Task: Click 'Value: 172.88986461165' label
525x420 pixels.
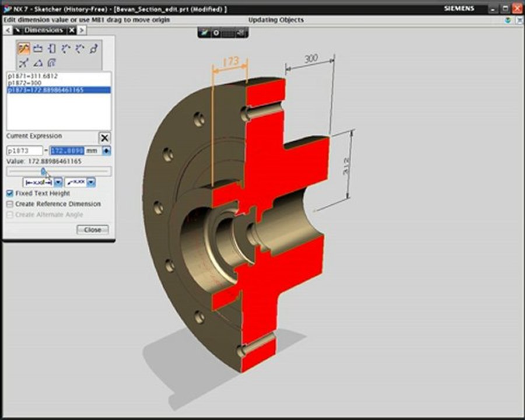Action: [x=44, y=162]
